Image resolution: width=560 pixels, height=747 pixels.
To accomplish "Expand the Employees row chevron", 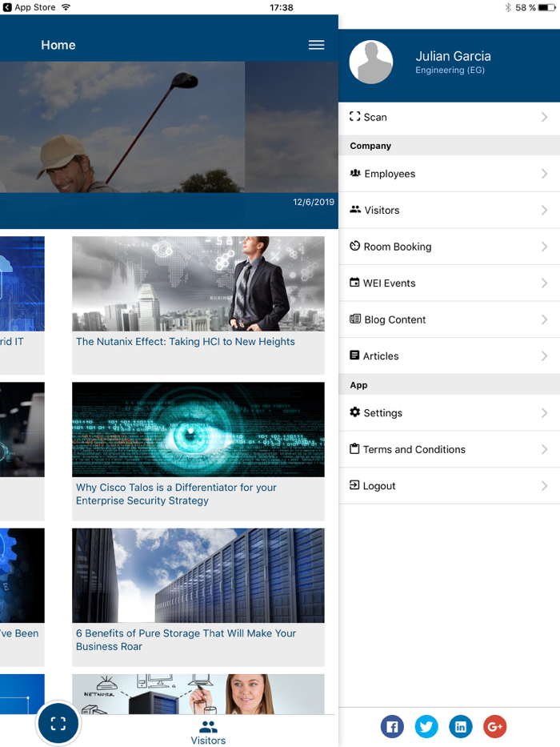I will pos(544,174).
